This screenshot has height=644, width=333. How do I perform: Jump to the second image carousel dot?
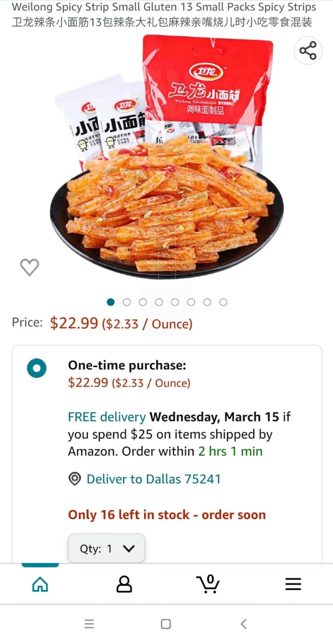coord(127,302)
